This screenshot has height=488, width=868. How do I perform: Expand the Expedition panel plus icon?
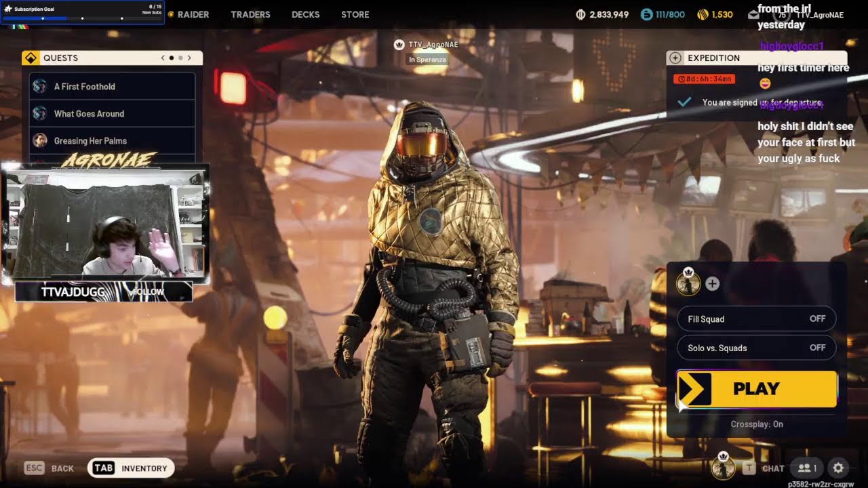click(675, 58)
